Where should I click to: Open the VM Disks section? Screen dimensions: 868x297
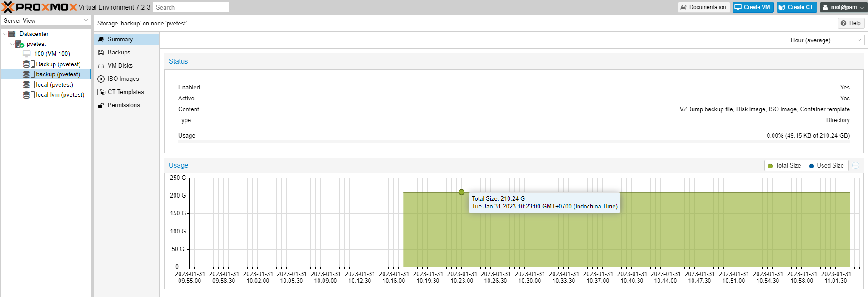point(120,66)
